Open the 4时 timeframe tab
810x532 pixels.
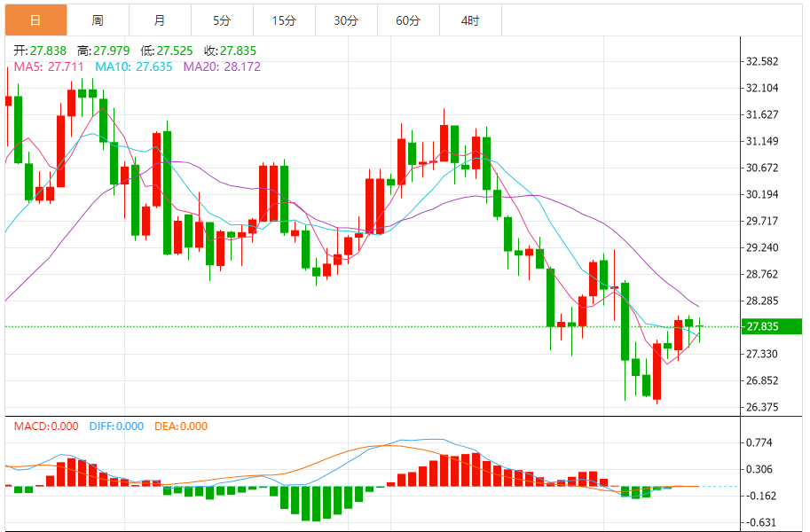coord(470,20)
